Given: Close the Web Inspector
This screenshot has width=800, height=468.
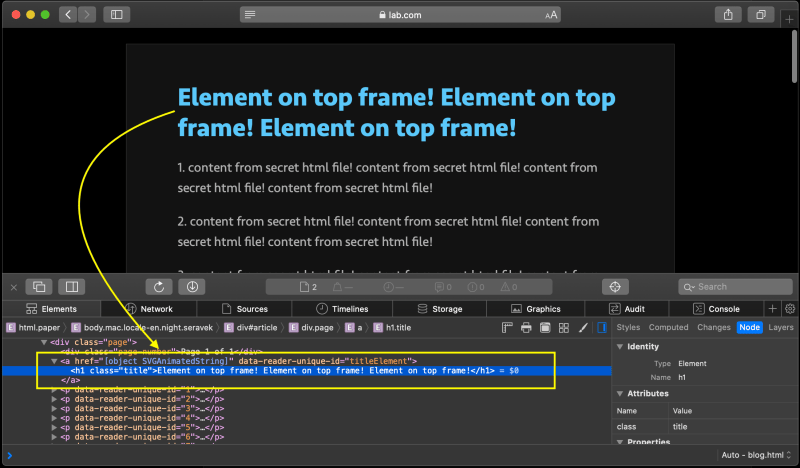Looking at the screenshot, I should [x=14, y=287].
